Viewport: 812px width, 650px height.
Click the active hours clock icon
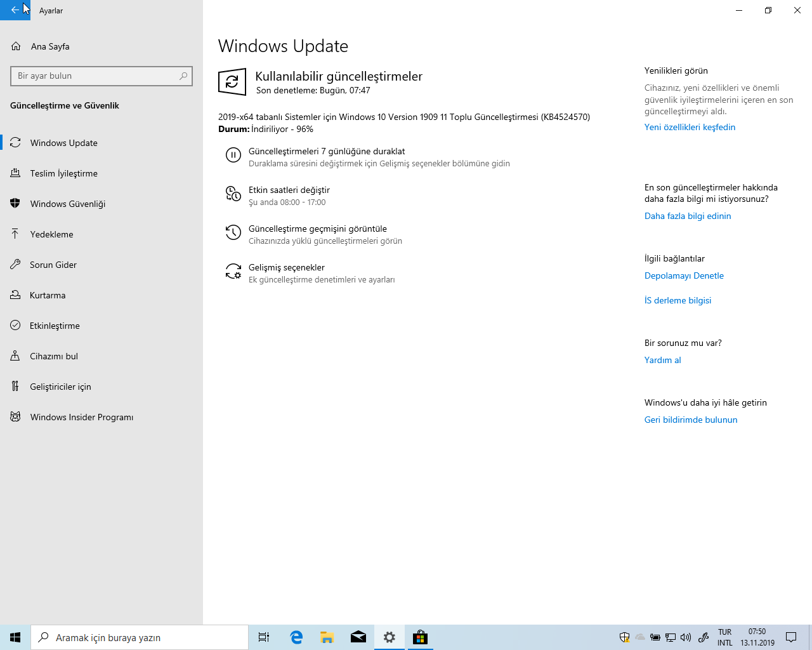233,194
